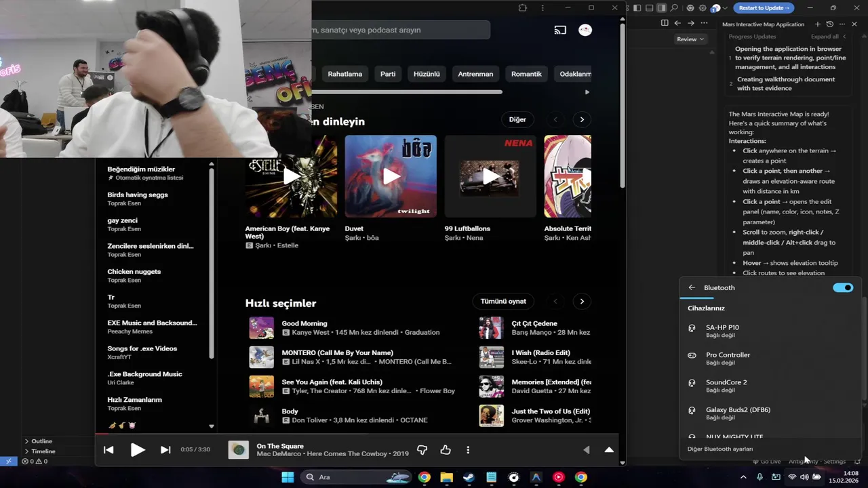Click the YouTube Music search field
This screenshot has width=868, height=488.
pos(400,30)
